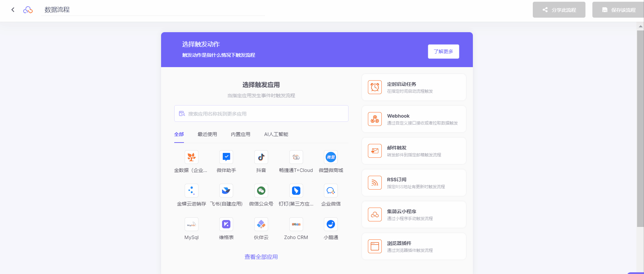Click the Webhook trigger icon

pos(375,119)
